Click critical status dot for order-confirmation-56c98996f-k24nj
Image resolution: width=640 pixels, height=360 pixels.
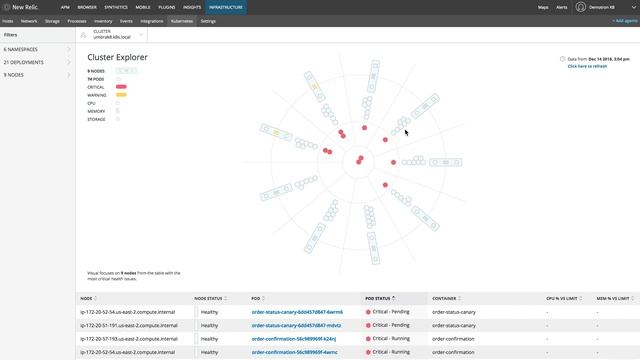pos(368,339)
